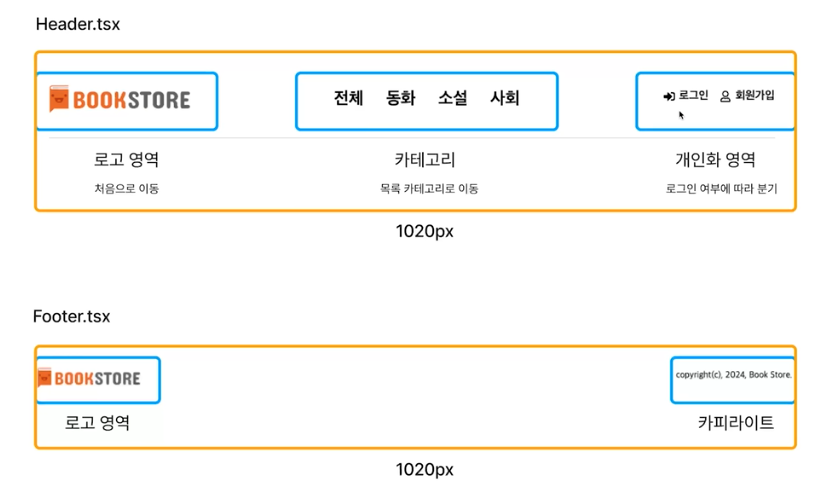Click the 회원가입 link

[x=755, y=95]
